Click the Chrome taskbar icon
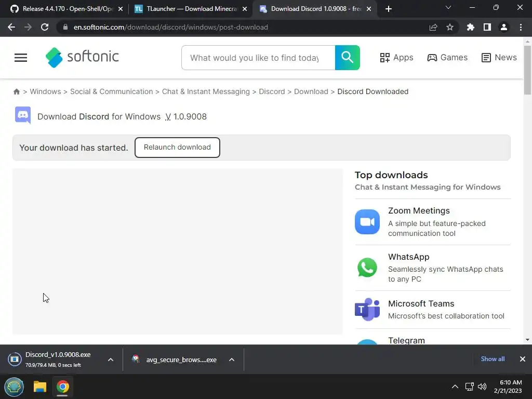Screen dimensions: 532x399 click(62, 387)
